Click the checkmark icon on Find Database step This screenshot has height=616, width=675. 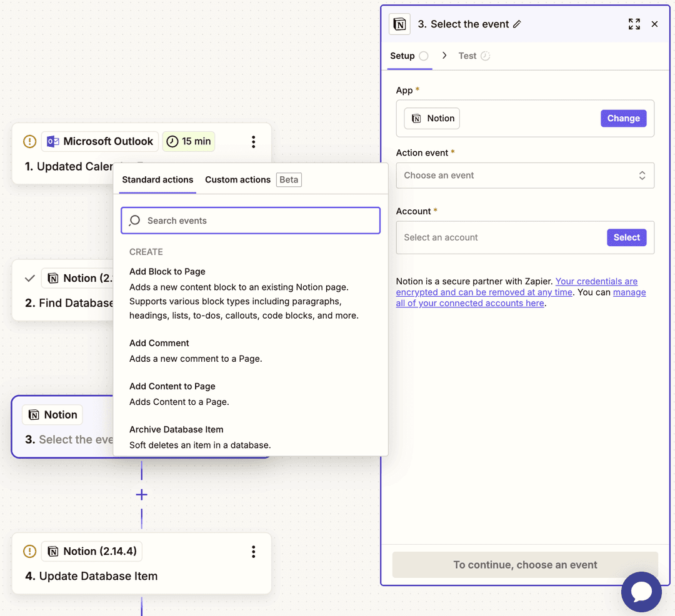(x=30, y=278)
